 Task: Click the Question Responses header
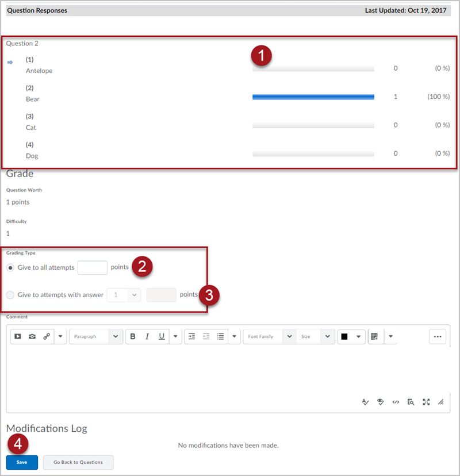coord(37,10)
